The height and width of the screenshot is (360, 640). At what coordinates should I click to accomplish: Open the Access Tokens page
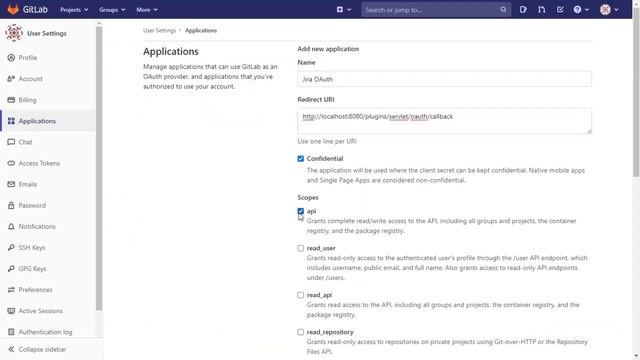pos(39,163)
